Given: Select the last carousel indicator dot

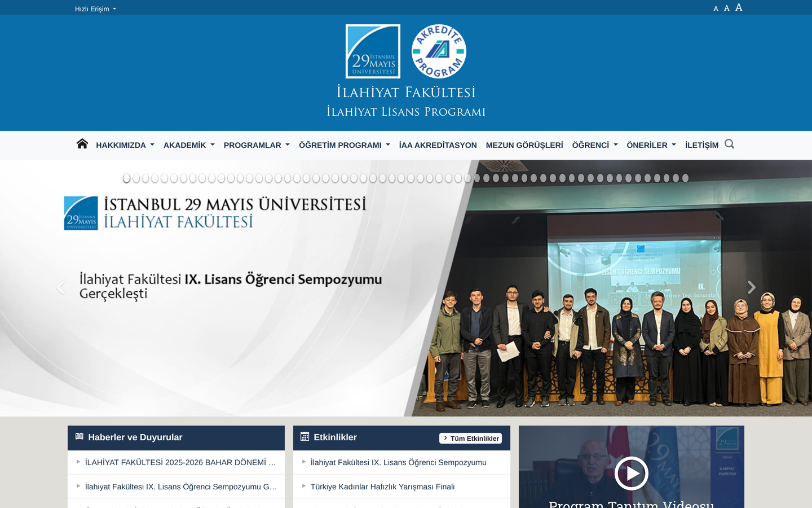Looking at the screenshot, I should point(685,178).
